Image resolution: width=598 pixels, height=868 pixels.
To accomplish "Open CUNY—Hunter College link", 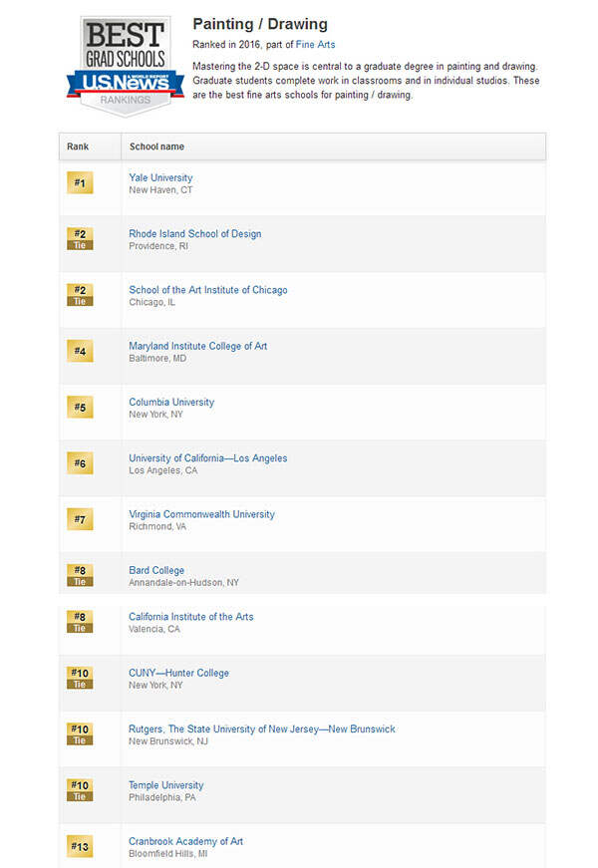I will [178, 673].
